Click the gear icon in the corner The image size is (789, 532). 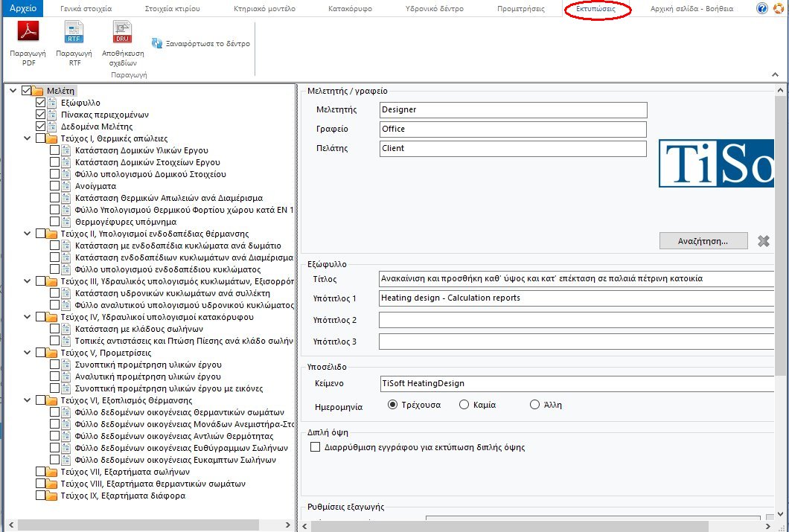(780, 7)
